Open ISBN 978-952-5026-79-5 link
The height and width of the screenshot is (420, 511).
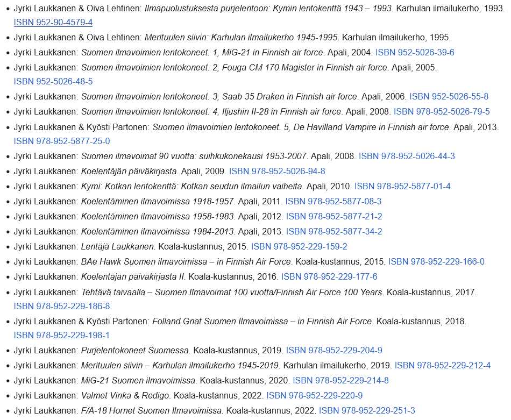click(442, 111)
